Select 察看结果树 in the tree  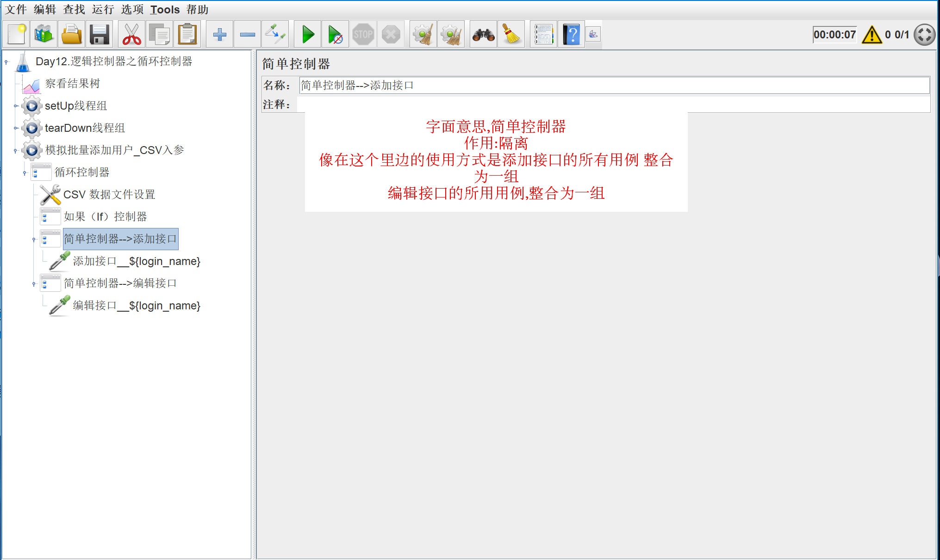click(72, 84)
